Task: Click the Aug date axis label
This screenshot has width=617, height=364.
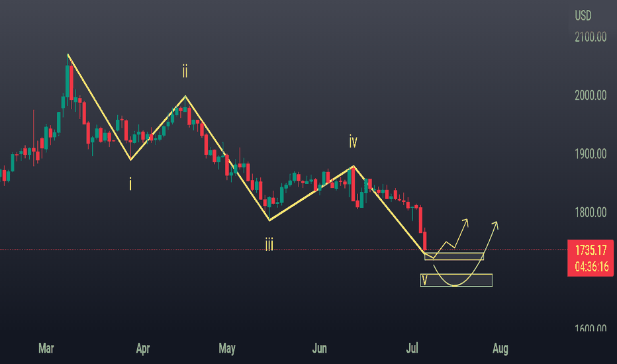Action: [x=500, y=348]
